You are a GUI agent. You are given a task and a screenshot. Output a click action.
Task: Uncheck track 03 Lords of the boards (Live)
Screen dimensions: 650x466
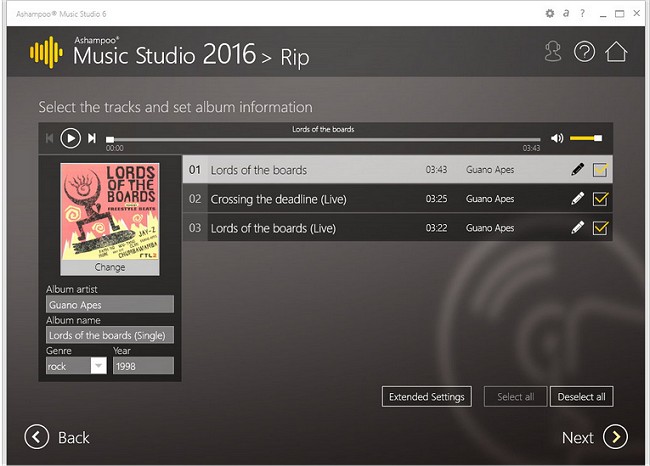click(600, 228)
